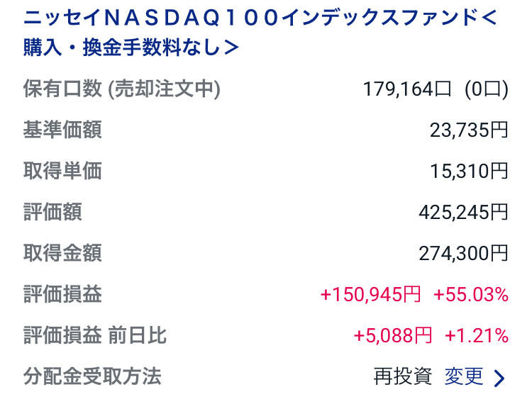The image size is (532, 399).
Task: Click the 23,735円 base price value
Action: [x=469, y=130]
